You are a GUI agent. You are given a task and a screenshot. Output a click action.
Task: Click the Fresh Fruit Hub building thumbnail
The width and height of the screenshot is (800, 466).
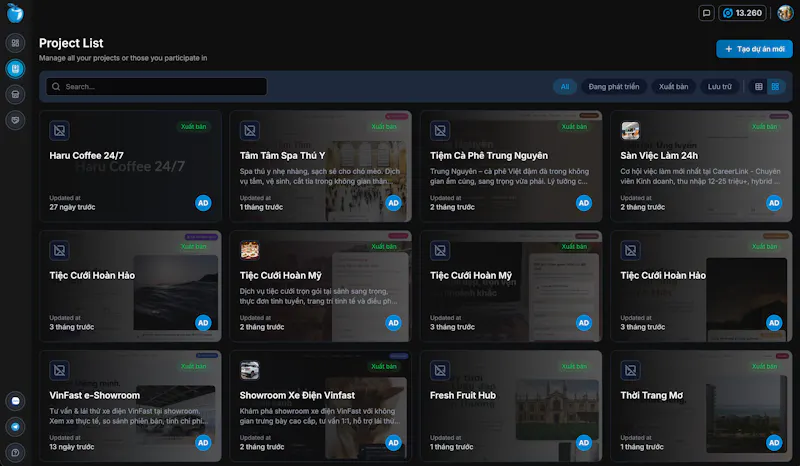coord(557,409)
